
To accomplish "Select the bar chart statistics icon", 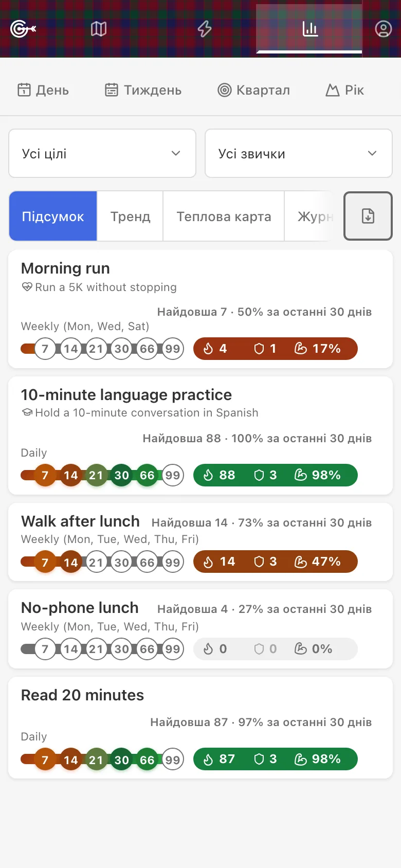I will [x=309, y=29].
